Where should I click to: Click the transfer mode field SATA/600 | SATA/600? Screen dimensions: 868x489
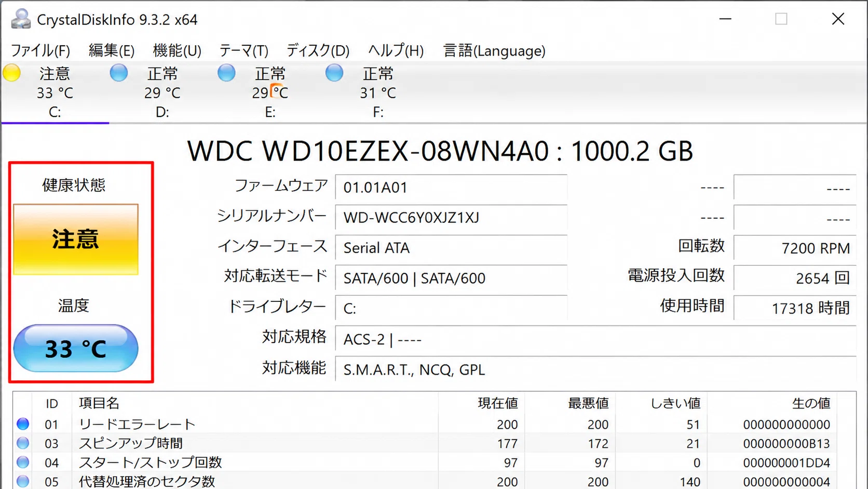tap(451, 278)
